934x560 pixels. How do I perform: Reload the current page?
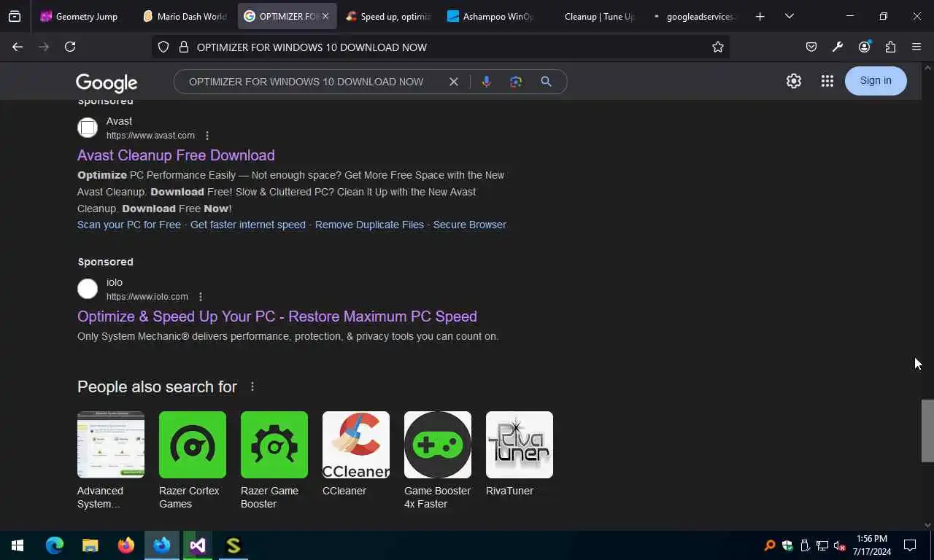[x=70, y=47]
